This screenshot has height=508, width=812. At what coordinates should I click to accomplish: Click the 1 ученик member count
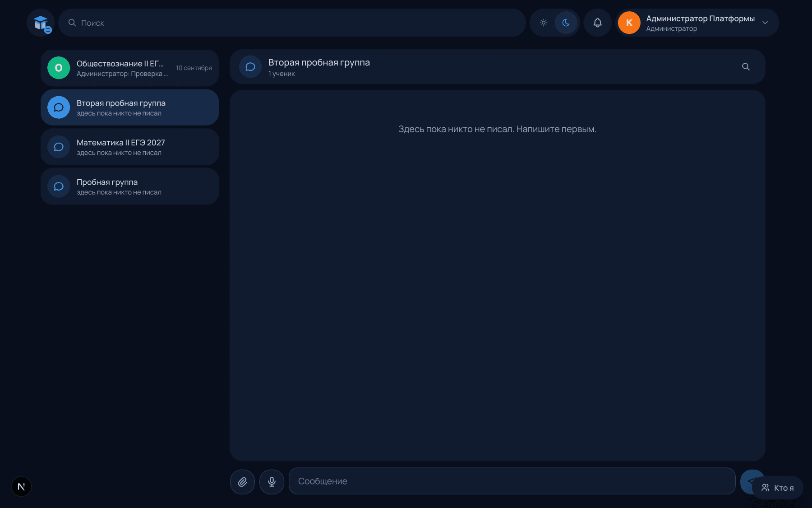point(281,74)
